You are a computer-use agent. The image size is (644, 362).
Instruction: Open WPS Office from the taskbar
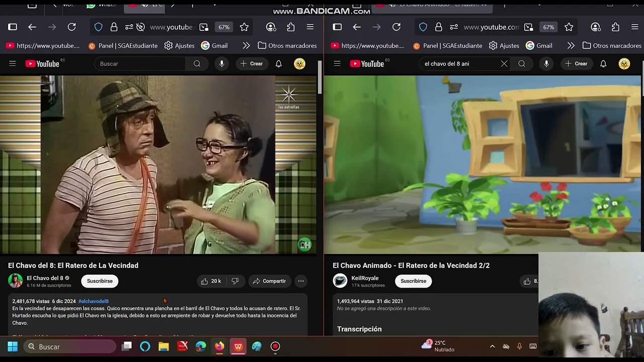pyautogui.click(x=238, y=346)
